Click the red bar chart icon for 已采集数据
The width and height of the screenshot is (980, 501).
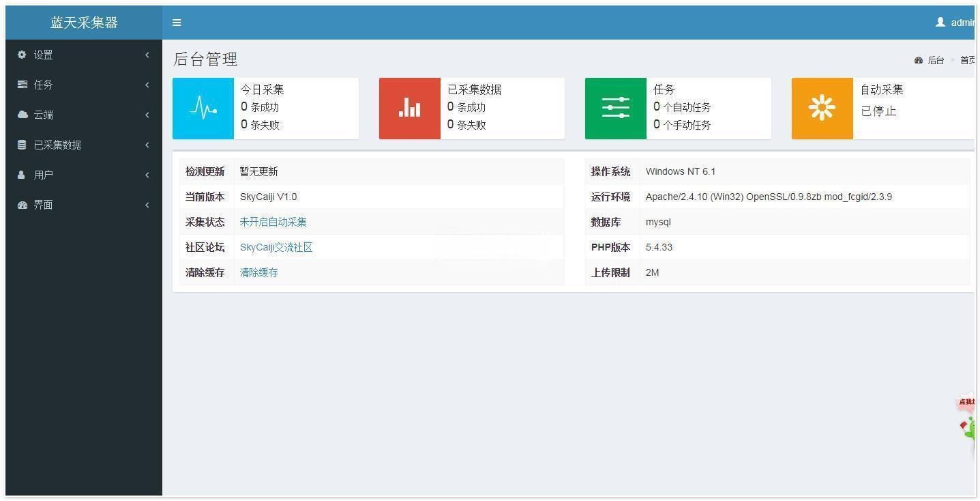[x=409, y=107]
